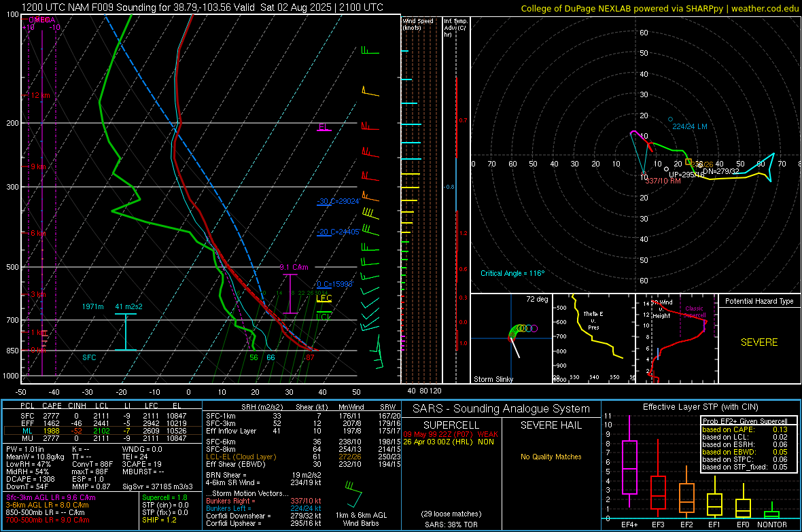Click SigSvr = 37185 m3/s3 value

(x=158, y=486)
